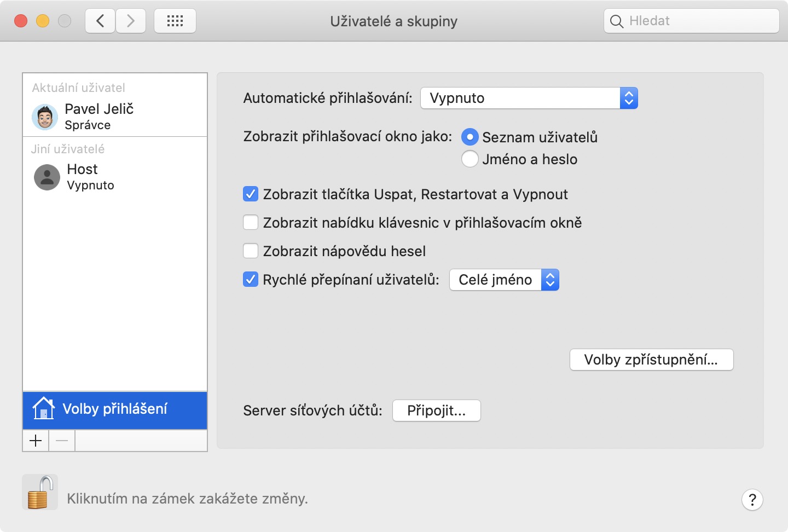Open Automatické přihlašování dropdown
The height and width of the screenshot is (532, 788).
click(529, 98)
